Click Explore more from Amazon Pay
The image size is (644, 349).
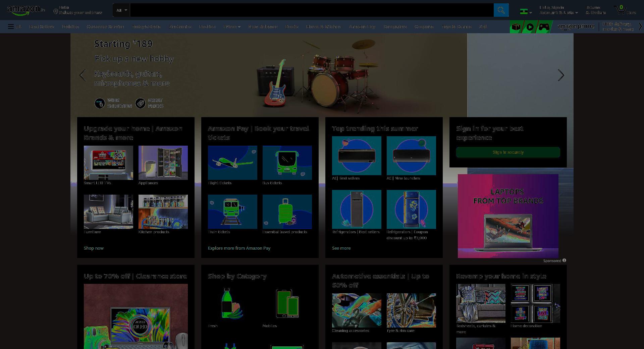[x=239, y=248]
